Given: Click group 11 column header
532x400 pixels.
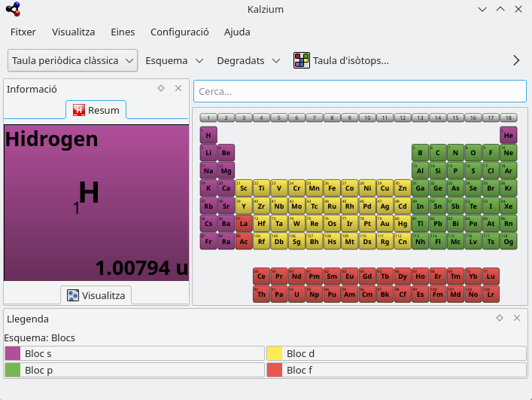Looking at the screenshot, I should (x=385, y=118).
